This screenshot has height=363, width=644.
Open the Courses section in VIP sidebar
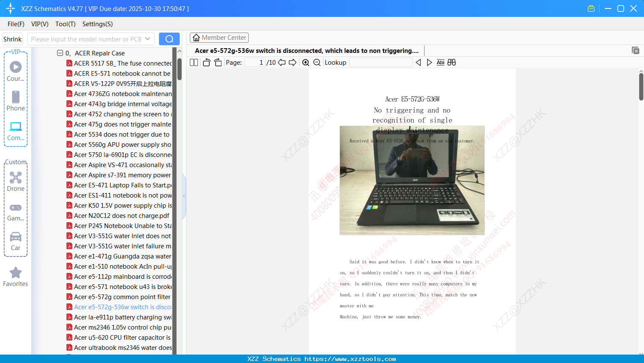point(16,71)
